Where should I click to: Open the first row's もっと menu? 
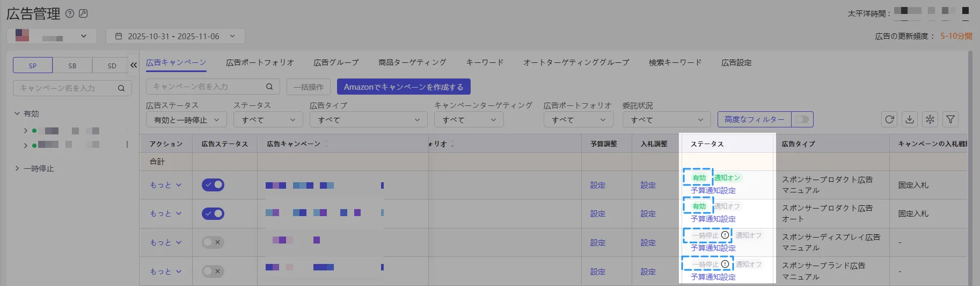166,185
